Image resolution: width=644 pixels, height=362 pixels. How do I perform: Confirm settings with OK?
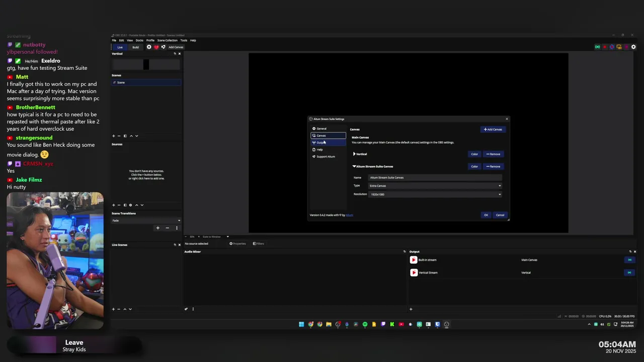click(x=486, y=215)
